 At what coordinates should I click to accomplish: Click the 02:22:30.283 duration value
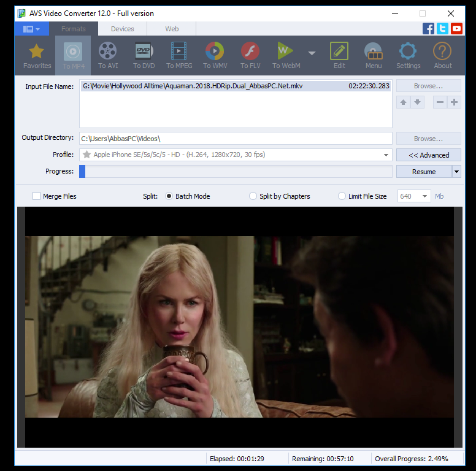tap(369, 86)
